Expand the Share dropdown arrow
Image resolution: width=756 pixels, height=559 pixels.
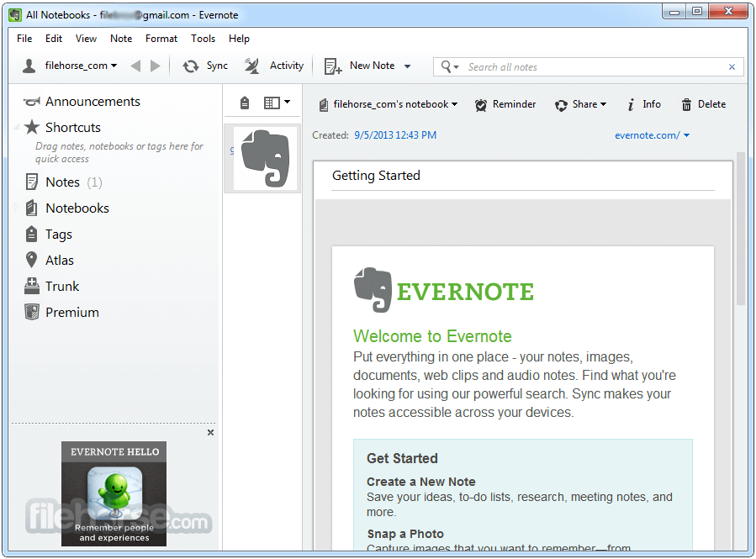[603, 104]
